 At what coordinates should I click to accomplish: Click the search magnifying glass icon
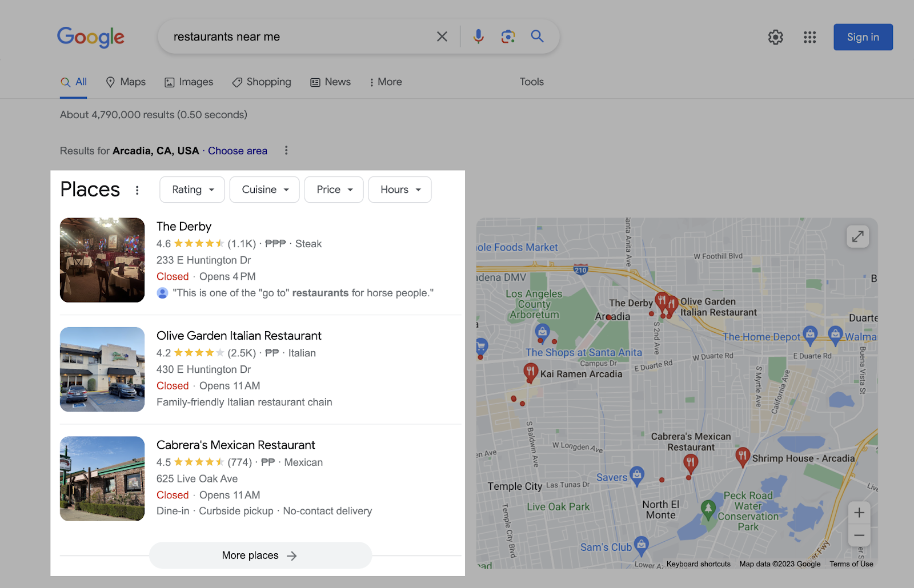pyautogui.click(x=536, y=36)
